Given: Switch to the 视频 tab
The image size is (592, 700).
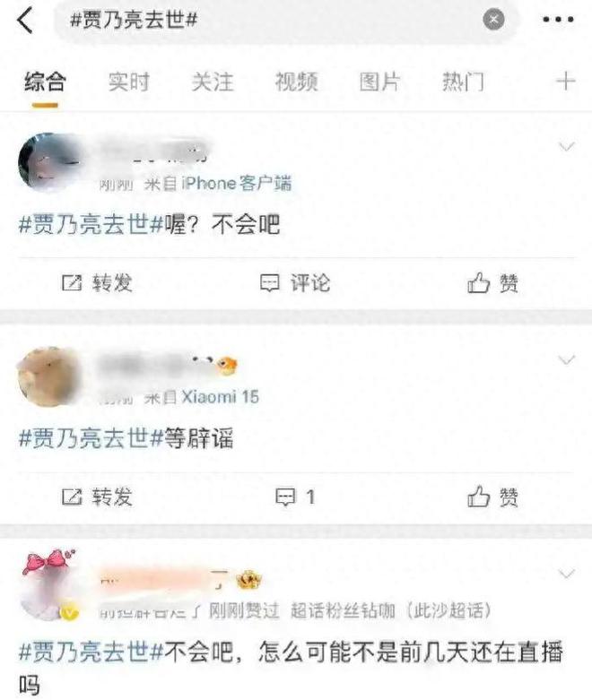Looking at the screenshot, I should (x=296, y=82).
